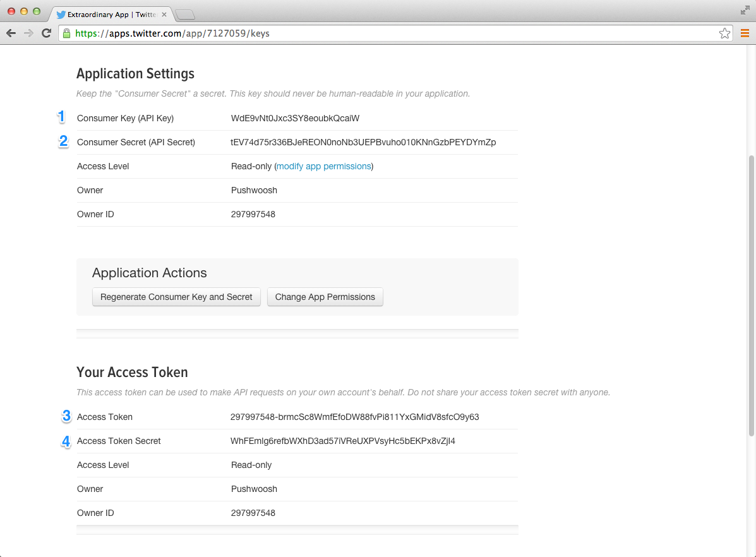This screenshot has height=557, width=756.
Task: Click the Change App Permissions button
Action: pyautogui.click(x=325, y=297)
